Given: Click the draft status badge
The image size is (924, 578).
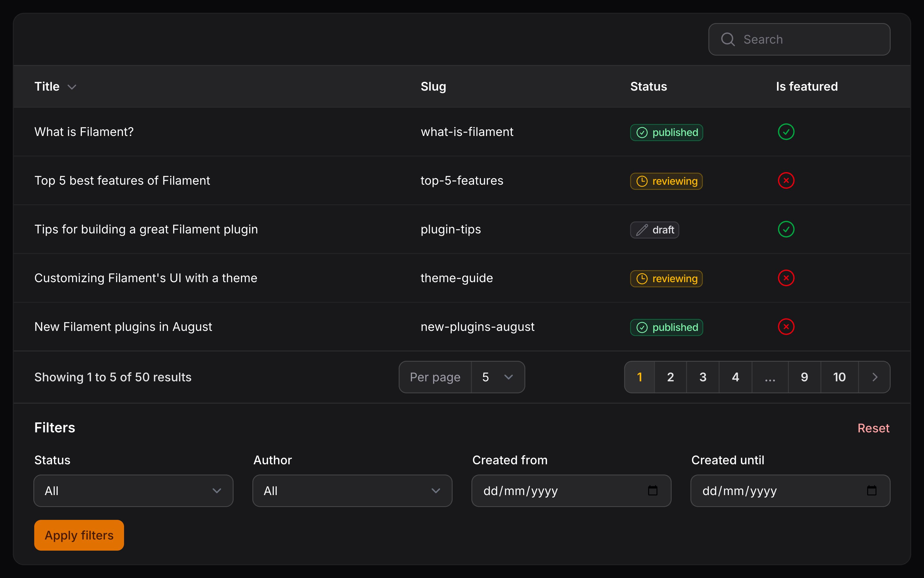Looking at the screenshot, I should coord(655,230).
